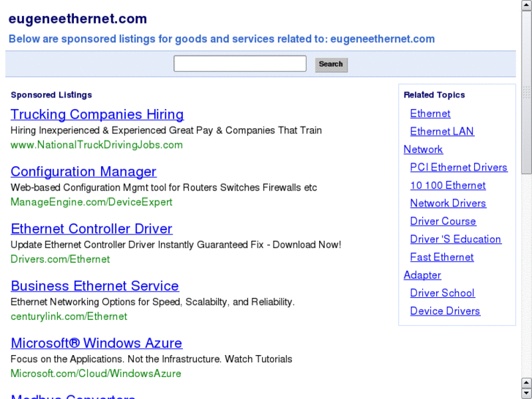Click the search text input field

tap(240, 64)
